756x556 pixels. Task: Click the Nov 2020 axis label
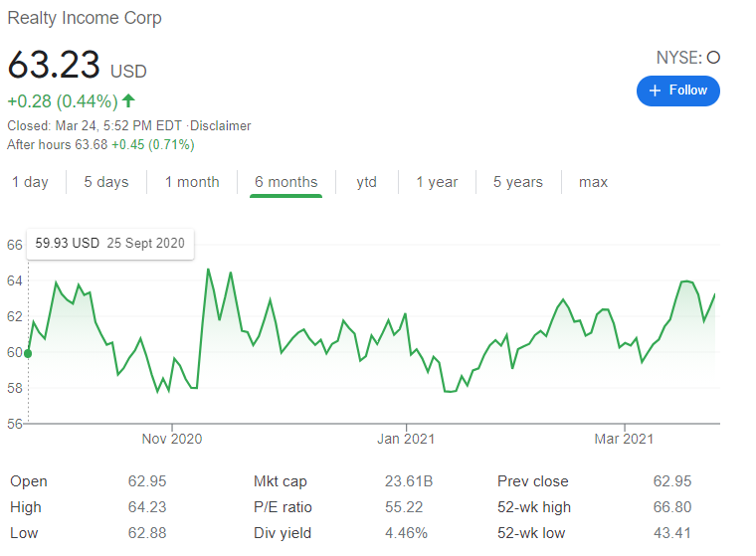click(172, 439)
